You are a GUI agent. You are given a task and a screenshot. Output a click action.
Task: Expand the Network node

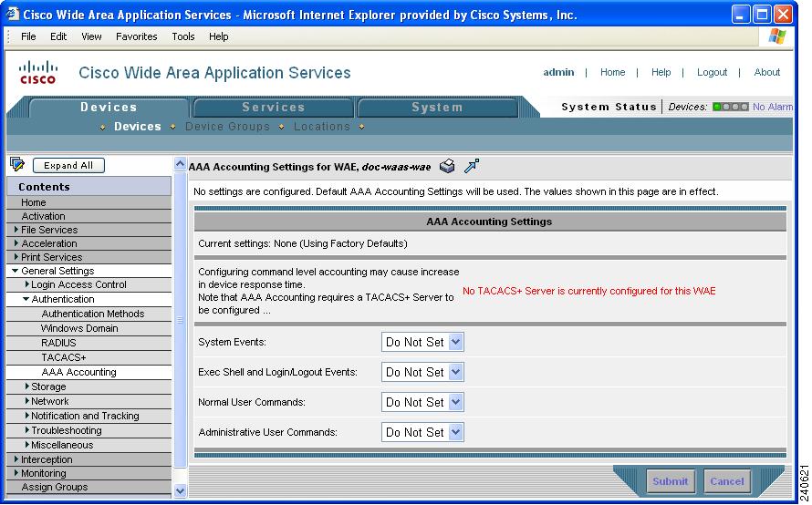tap(27, 400)
